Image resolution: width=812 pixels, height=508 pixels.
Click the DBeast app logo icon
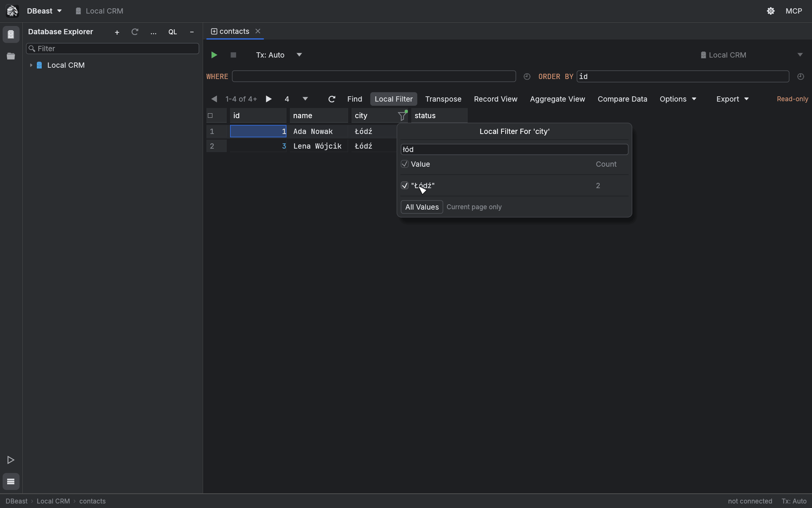click(12, 11)
